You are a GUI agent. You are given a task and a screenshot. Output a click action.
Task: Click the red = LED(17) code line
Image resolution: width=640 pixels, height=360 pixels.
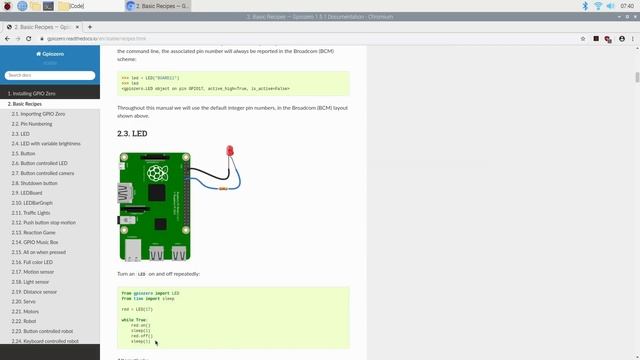(137, 309)
